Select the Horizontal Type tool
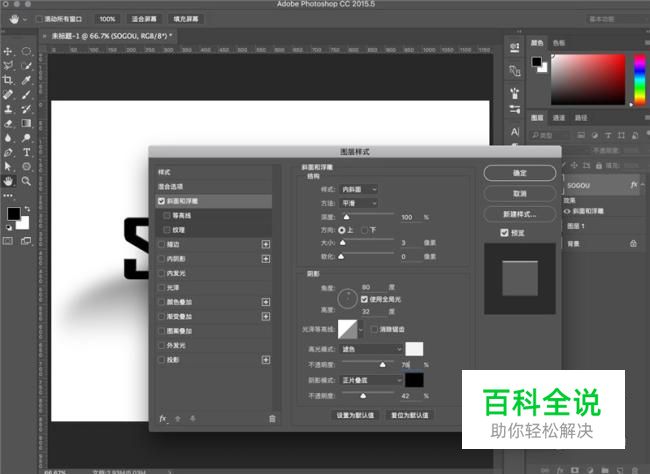650x474 pixels. [x=26, y=152]
